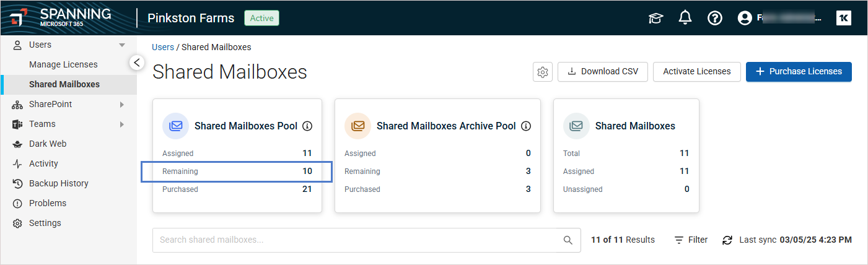Open Manage Licenses in the sidebar
The image size is (868, 265).
pos(63,64)
